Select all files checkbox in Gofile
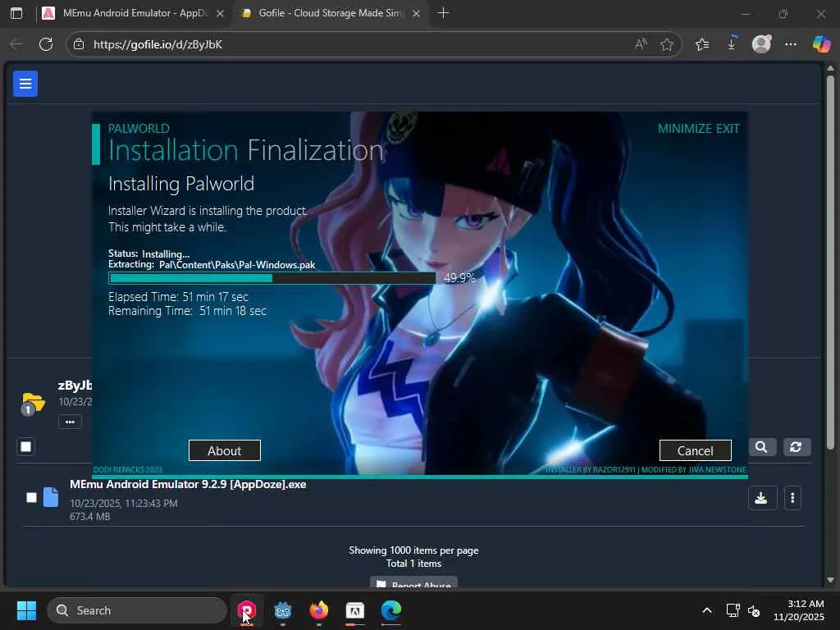Image resolution: width=840 pixels, height=630 pixels. (25, 447)
